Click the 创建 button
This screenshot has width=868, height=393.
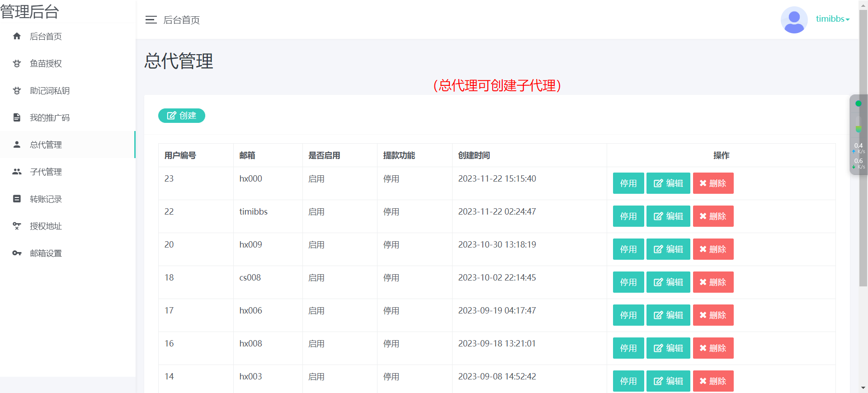[x=181, y=116]
